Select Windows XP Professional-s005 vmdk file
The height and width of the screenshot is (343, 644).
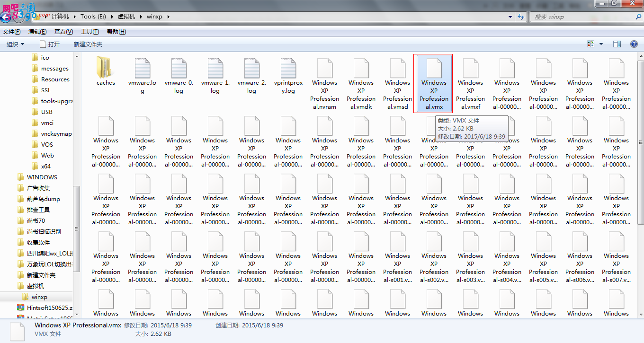point(543,257)
